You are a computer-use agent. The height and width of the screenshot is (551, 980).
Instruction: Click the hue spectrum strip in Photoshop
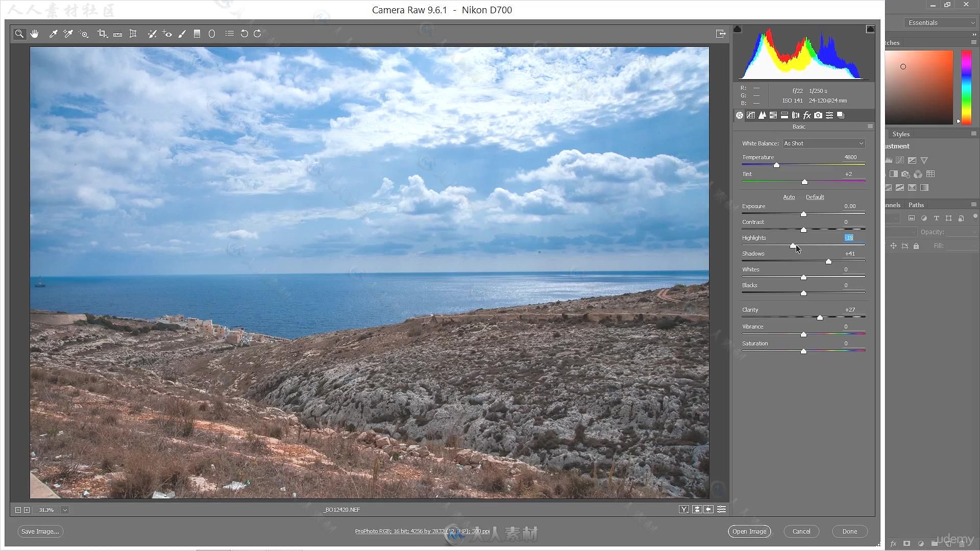click(x=967, y=87)
